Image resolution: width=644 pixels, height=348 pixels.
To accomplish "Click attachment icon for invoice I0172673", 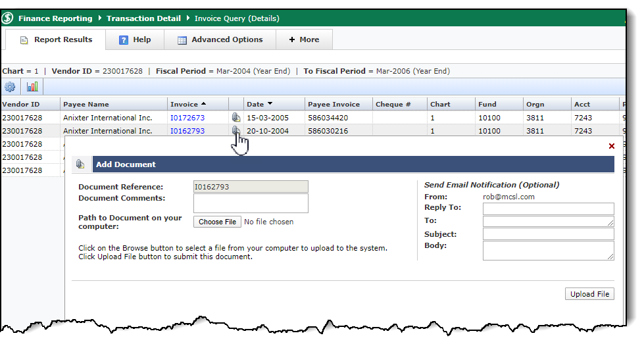I will 236,118.
